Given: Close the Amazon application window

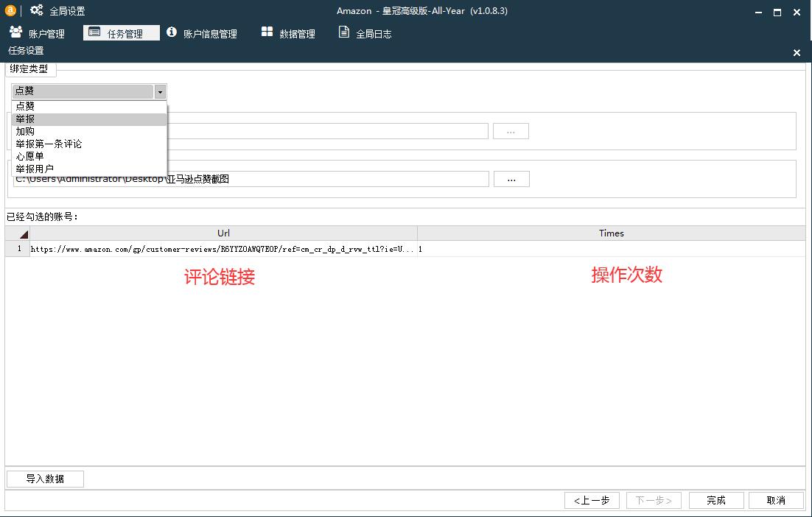Looking at the screenshot, I should point(797,12).
